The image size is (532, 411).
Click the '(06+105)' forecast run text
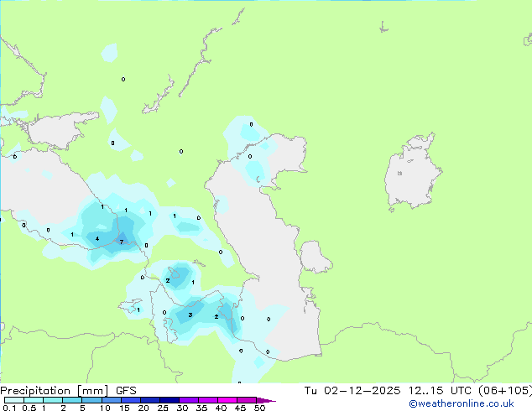(505, 391)
